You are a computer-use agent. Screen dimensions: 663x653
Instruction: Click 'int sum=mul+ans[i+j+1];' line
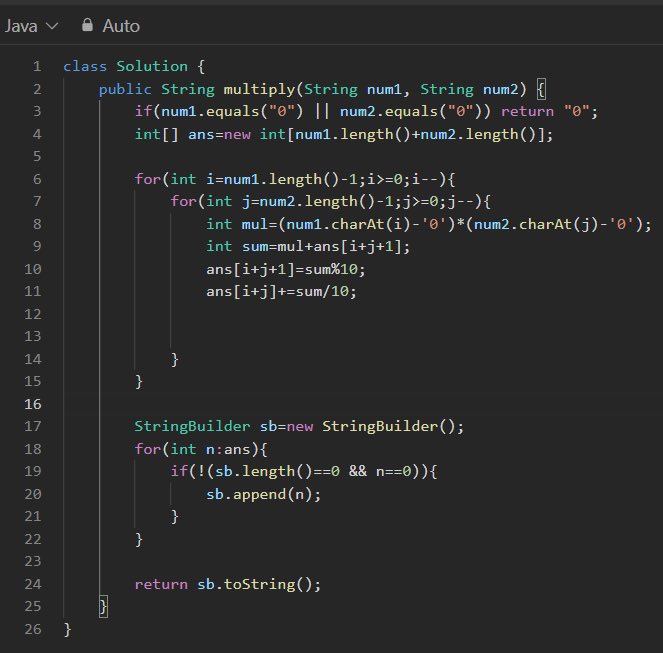(308, 247)
